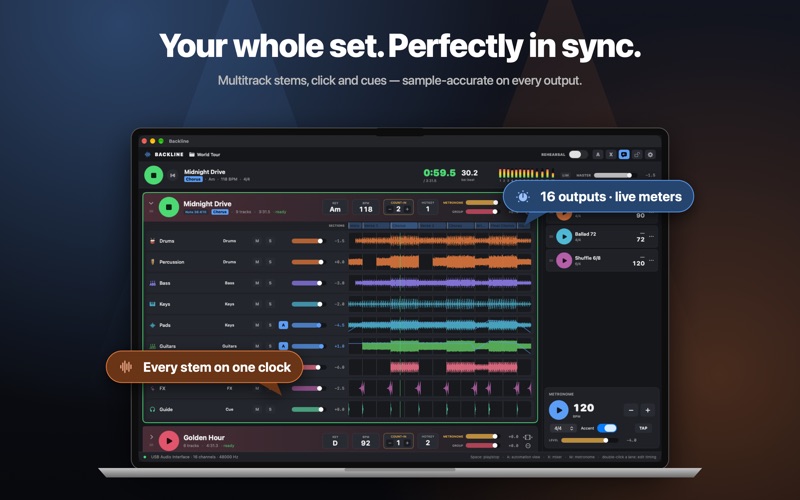Adjust Midnight Drive metronome level slider
The width and height of the screenshot is (800, 500).
point(482,203)
